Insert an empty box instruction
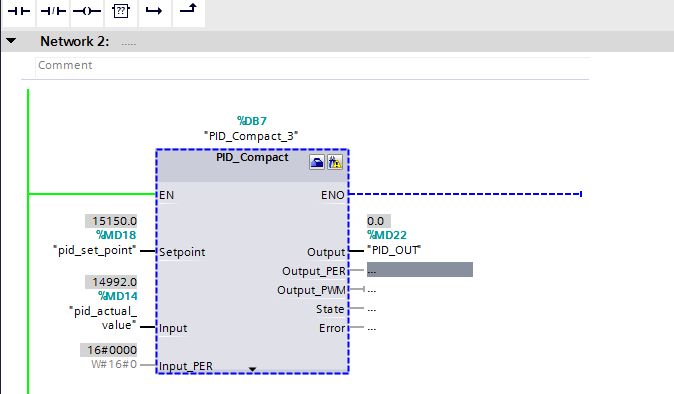The height and width of the screenshot is (394, 674). [x=121, y=11]
